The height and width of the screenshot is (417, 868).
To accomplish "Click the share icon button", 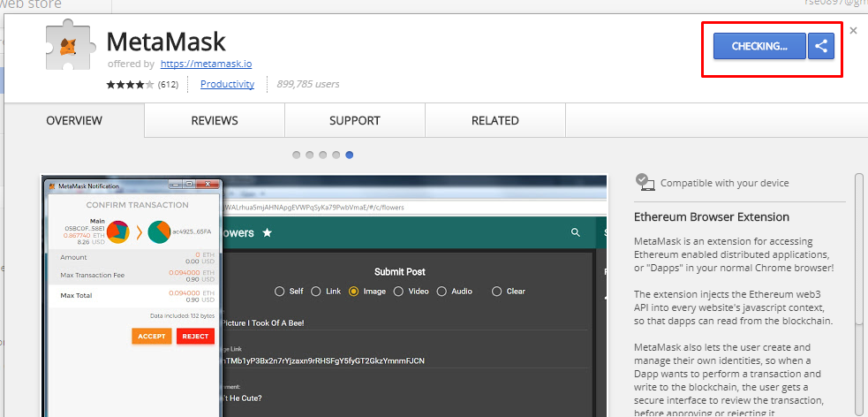I will tap(821, 46).
